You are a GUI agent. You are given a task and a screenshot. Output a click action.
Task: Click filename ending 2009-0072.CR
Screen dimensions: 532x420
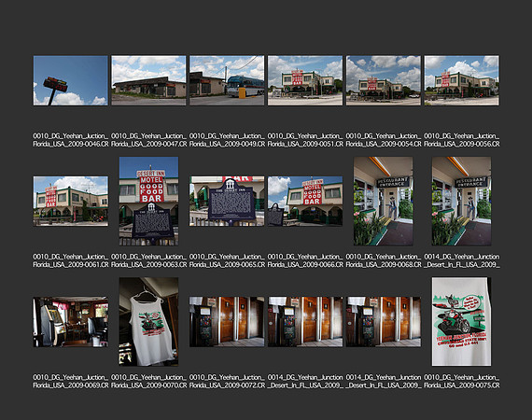[227, 381]
